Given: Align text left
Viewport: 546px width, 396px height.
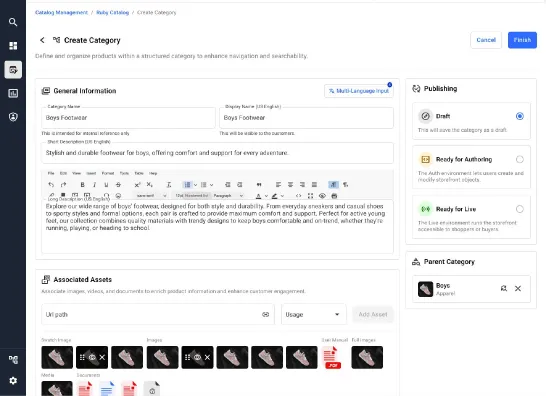Looking at the screenshot, I should tap(278, 185).
